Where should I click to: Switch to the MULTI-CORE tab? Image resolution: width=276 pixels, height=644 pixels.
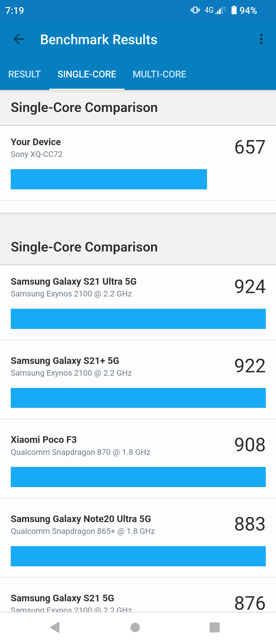pyautogui.click(x=159, y=74)
